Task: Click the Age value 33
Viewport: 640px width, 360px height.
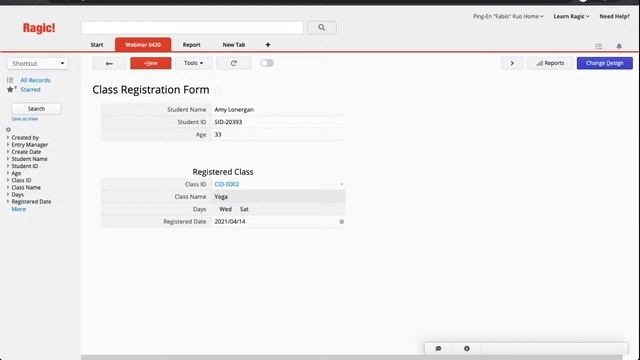Action: pos(218,134)
